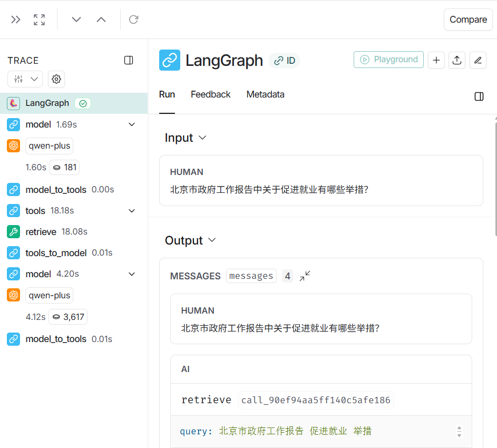This screenshot has width=497, height=448.
Task: Open run in Playground
Action: point(388,60)
